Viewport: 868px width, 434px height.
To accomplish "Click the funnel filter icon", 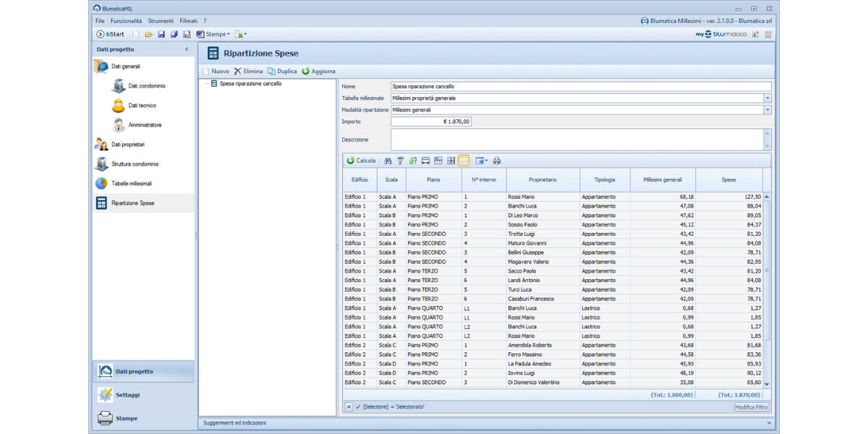I will pos(400,161).
